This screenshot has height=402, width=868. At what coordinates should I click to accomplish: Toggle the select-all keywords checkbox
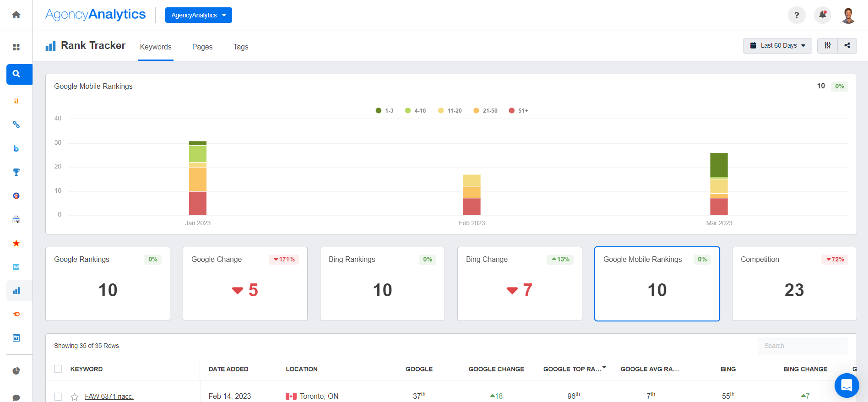pyautogui.click(x=58, y=369)
